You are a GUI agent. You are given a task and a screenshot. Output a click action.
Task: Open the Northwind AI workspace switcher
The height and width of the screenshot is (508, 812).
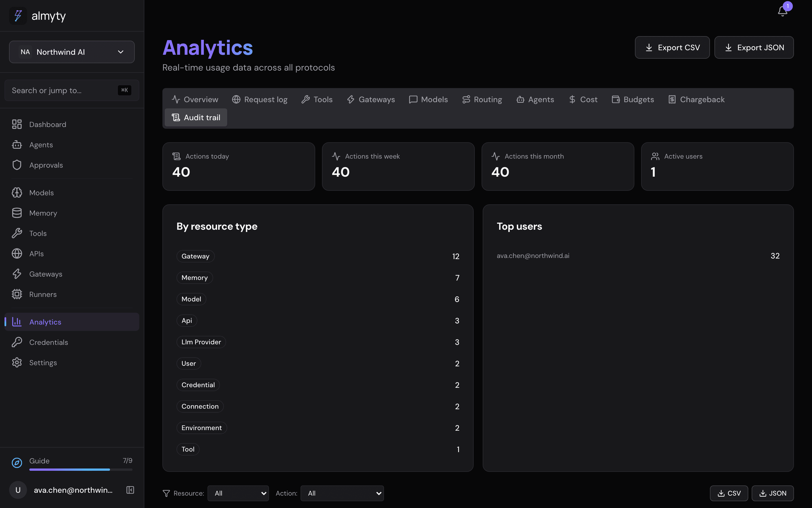pyautogui.click(x=72, y=52)
